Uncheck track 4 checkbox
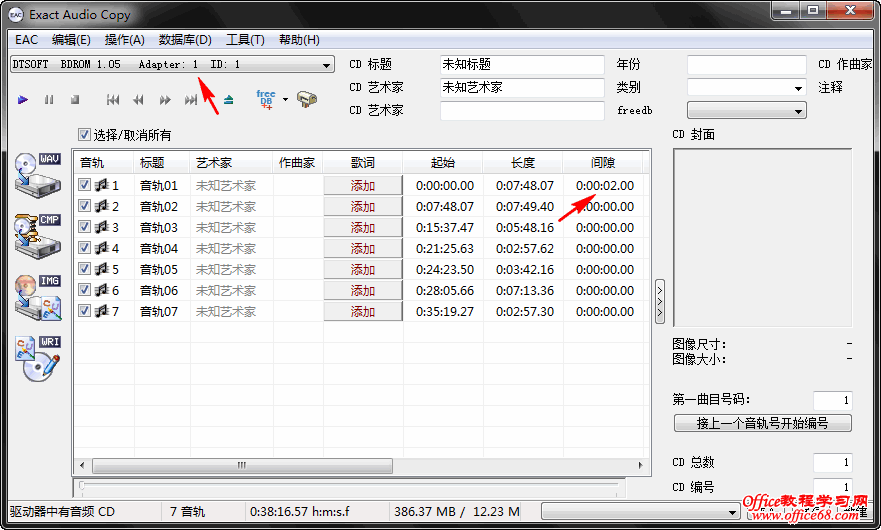This screenshot has height=530, width=881. tap(84, 247)
